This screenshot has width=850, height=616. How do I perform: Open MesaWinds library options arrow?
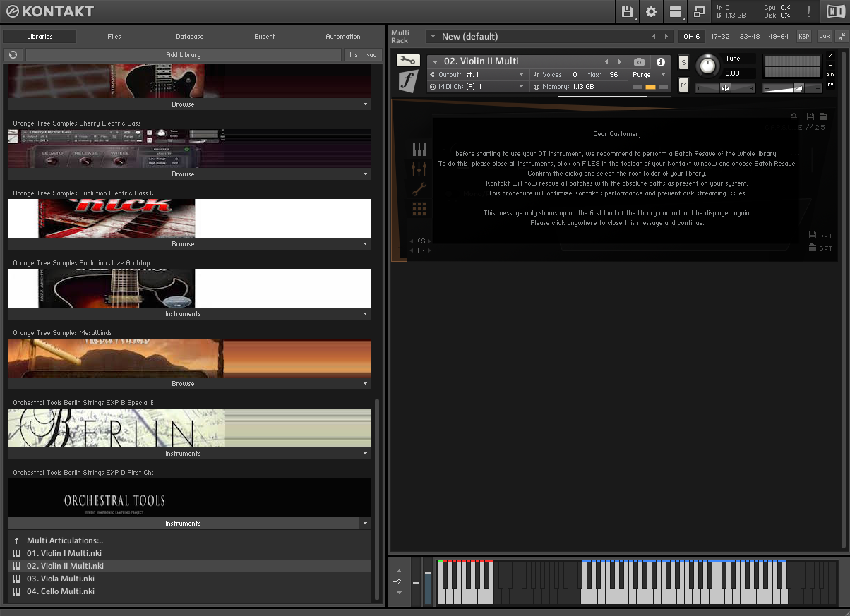(365, 383)
